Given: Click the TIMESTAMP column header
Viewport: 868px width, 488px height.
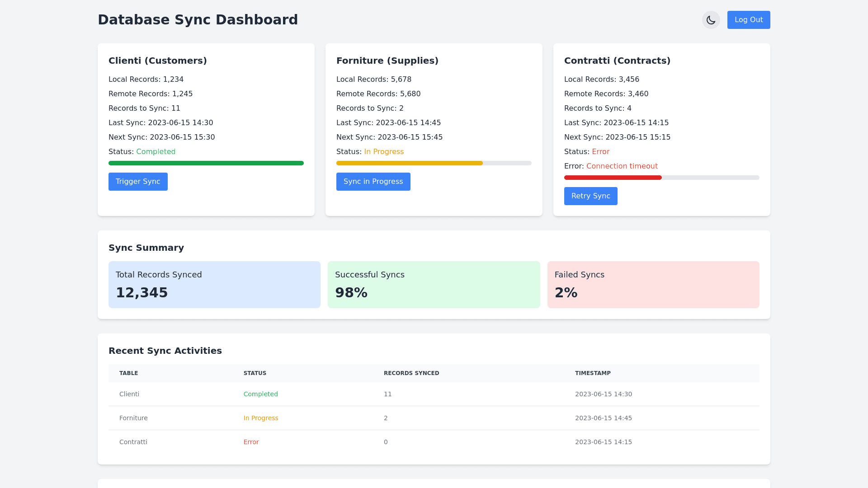Looking at the screenshot, I should (x=593, y=373).
